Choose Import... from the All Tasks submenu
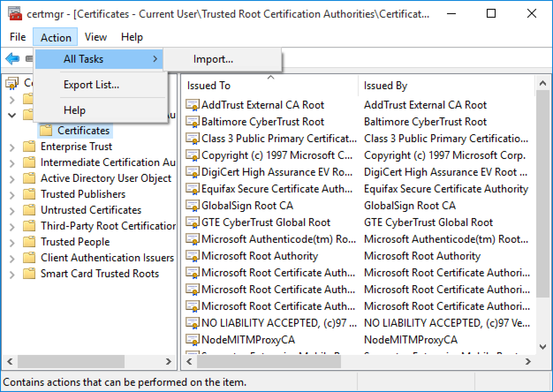The height and width of the screenshot is (392, 553). coord(222,59)
